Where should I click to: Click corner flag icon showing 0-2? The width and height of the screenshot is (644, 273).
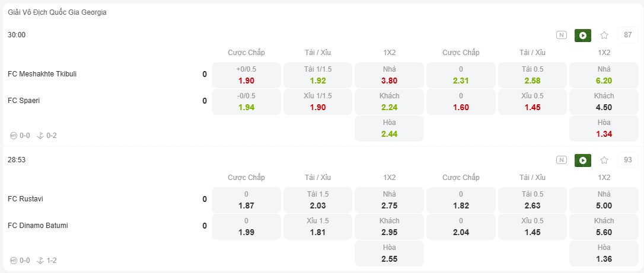click(x=40, y=136)
